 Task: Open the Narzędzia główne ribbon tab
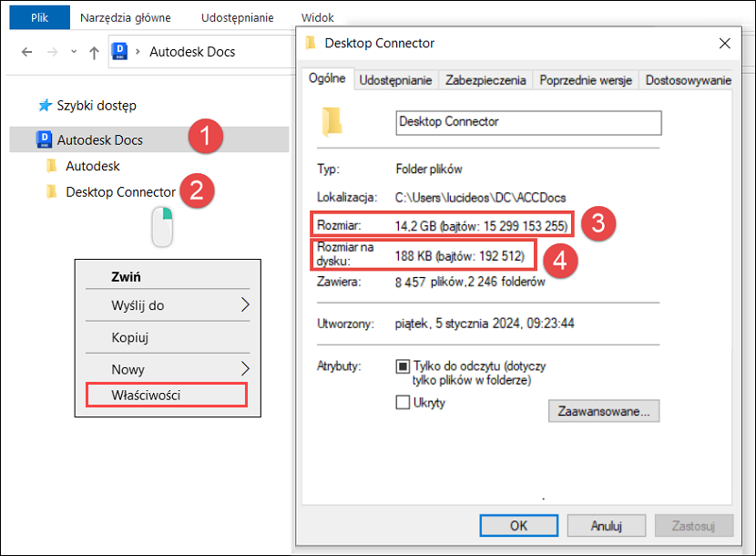pyautogui.click(x=126, y=18)
